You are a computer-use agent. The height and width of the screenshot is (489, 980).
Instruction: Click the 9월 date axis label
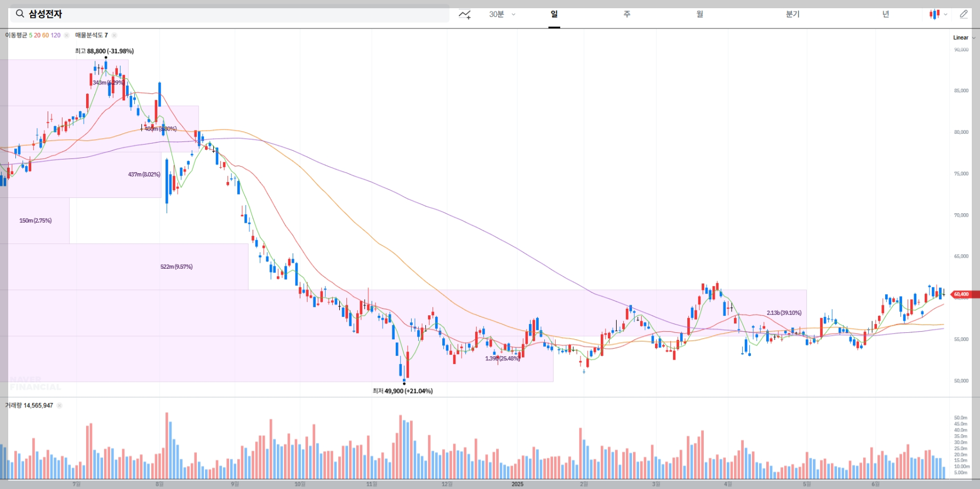[235, 484]
